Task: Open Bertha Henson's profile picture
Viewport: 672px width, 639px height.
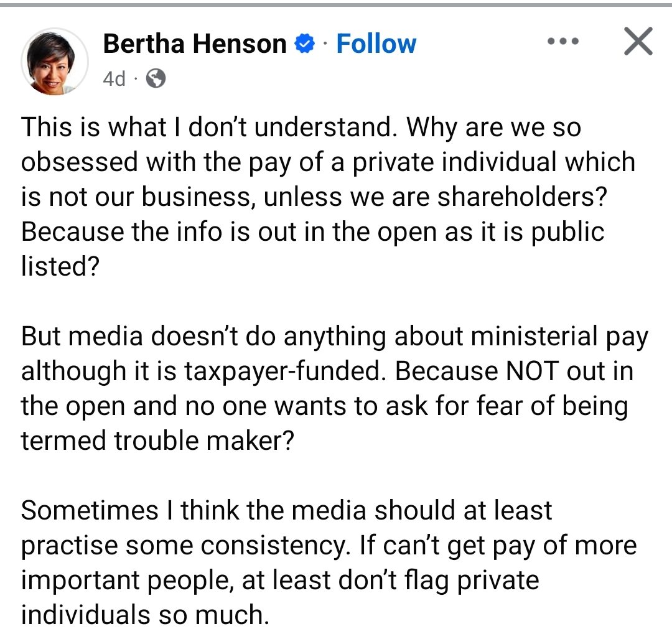Action: click(55, 62)
